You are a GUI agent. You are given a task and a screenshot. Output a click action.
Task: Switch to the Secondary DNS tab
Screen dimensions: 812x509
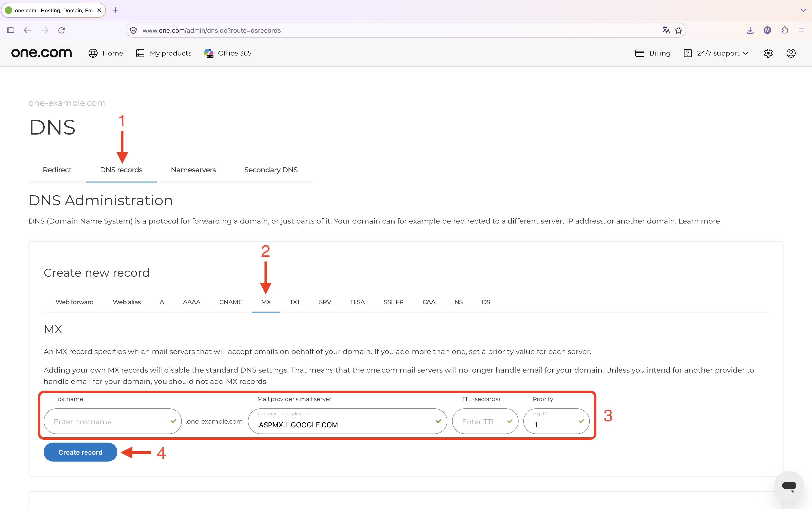(x=271, y=170)
